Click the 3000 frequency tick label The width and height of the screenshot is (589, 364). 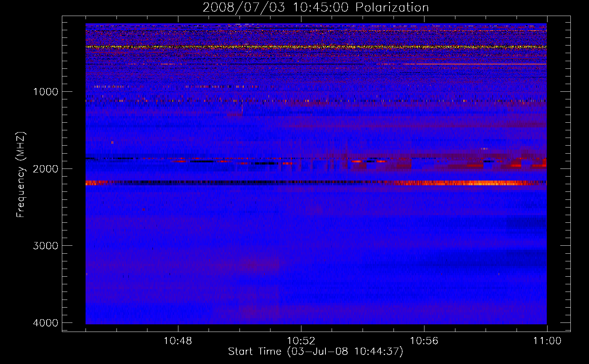46,246
